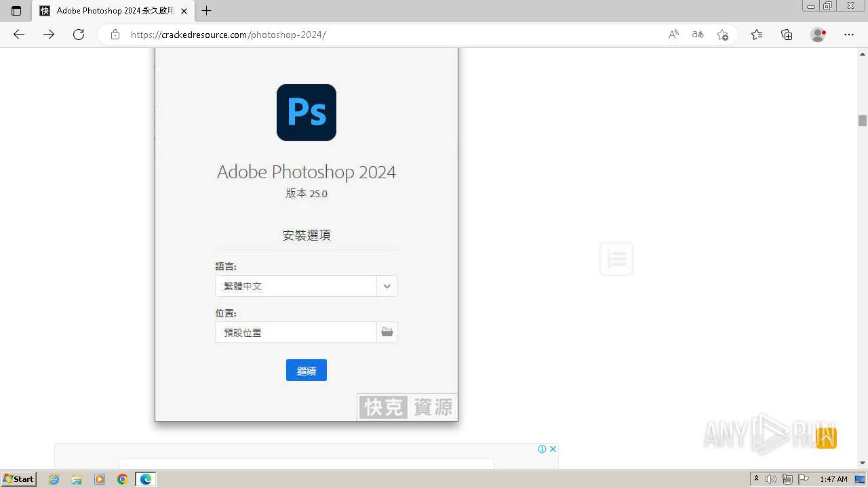Open browser Collections
The image size is (868, 488).
pos(787,35)
